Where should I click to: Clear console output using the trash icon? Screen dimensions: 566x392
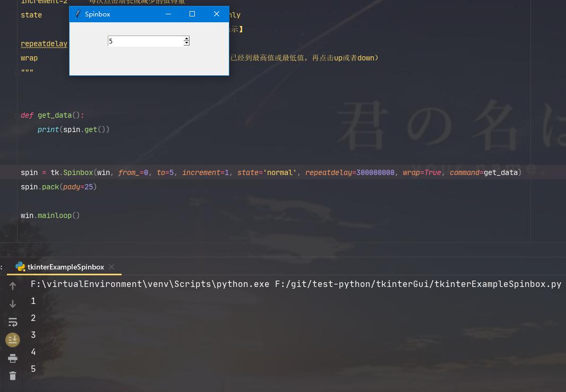(13, 376)
